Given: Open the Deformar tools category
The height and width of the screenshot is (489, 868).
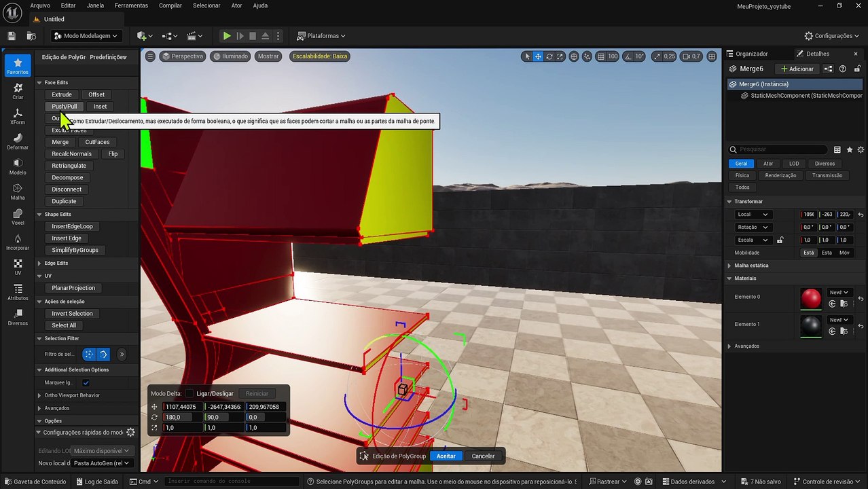Looking at the screenshot, I should coord(18,141).
